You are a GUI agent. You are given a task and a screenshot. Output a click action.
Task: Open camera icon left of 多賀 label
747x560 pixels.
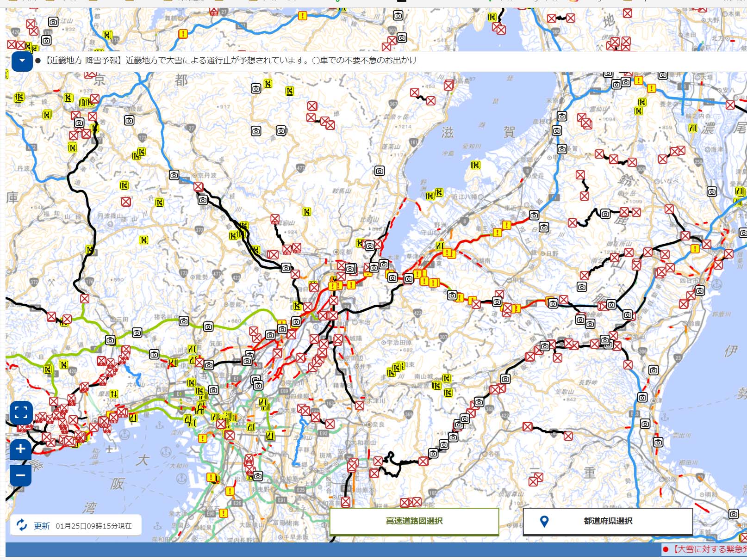point(562,149)
